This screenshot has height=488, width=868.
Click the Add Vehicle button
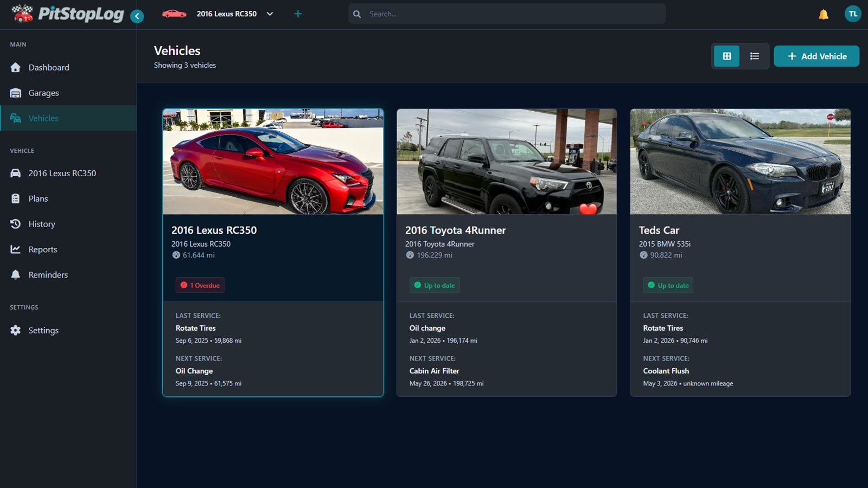click(x=816, y=56)
